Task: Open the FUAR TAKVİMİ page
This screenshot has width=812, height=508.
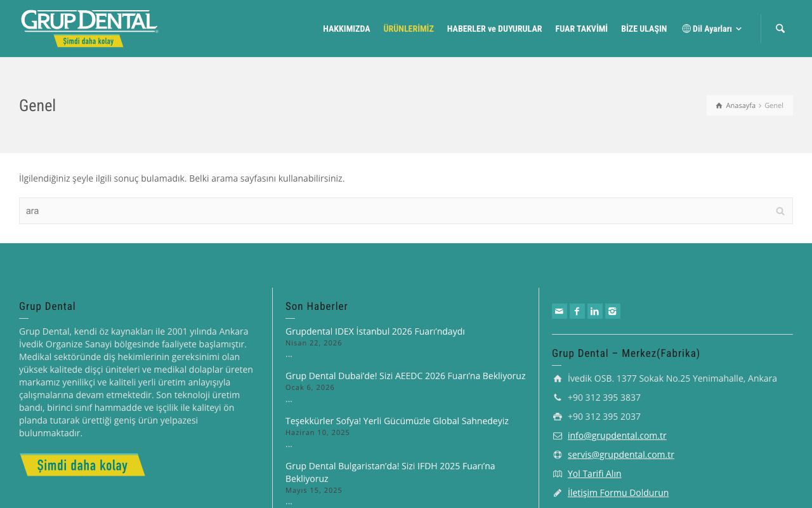Action: tap(581, 29)
